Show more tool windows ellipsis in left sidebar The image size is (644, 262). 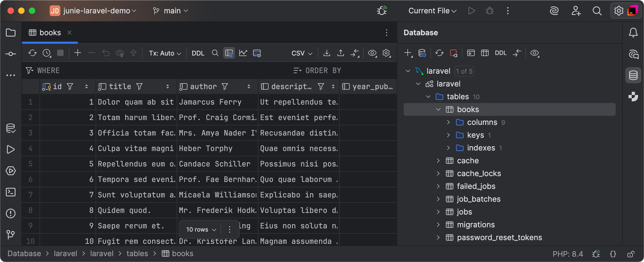pos(11,75)
